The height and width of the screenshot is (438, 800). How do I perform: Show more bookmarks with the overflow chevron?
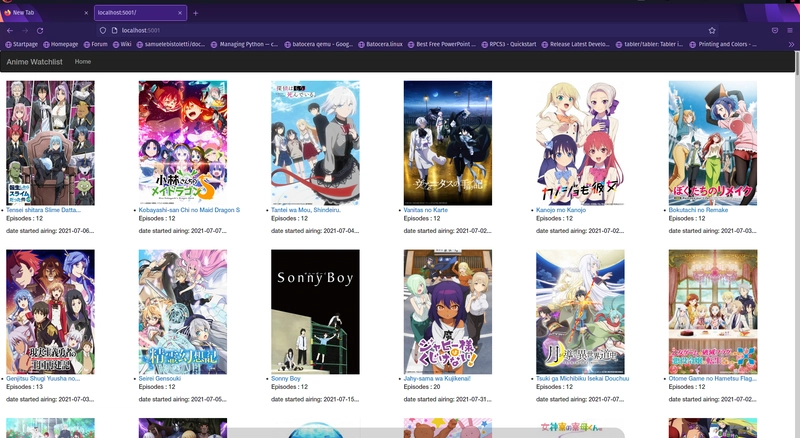(791, 44)
